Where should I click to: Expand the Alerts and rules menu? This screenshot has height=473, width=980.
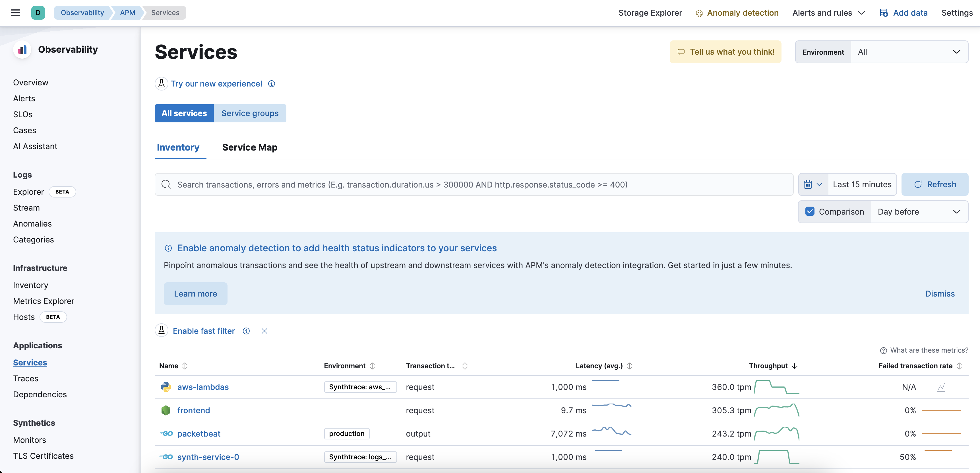pos(829,13)
